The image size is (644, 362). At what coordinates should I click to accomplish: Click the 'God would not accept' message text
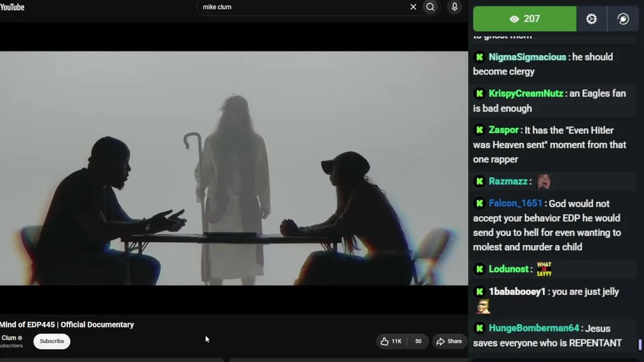point(547,225)
